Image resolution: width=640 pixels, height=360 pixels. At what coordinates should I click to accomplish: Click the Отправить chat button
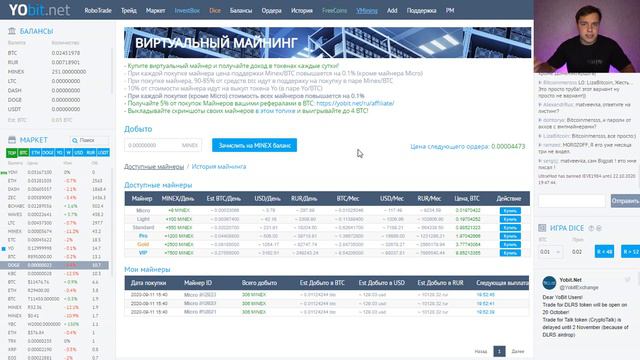[x=625, y=201]
